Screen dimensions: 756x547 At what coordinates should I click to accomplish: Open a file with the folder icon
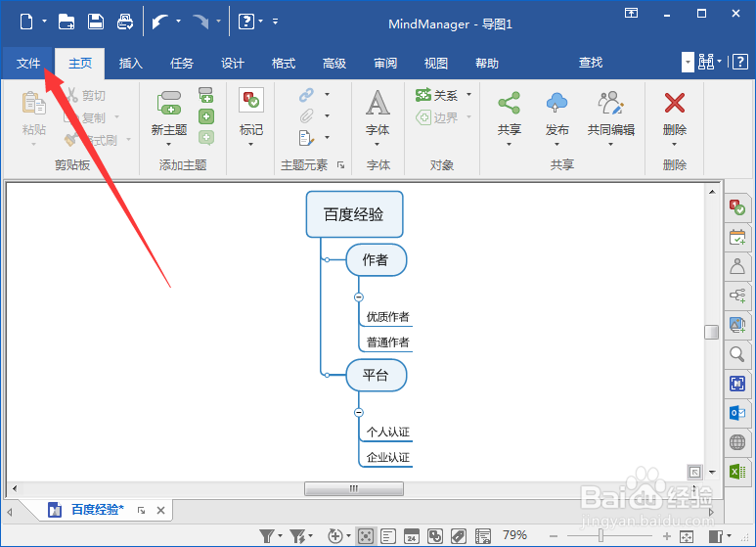coord(67,22)
